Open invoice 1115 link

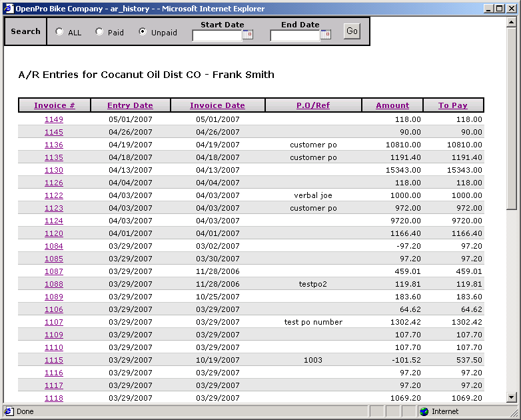pos(54,360)
